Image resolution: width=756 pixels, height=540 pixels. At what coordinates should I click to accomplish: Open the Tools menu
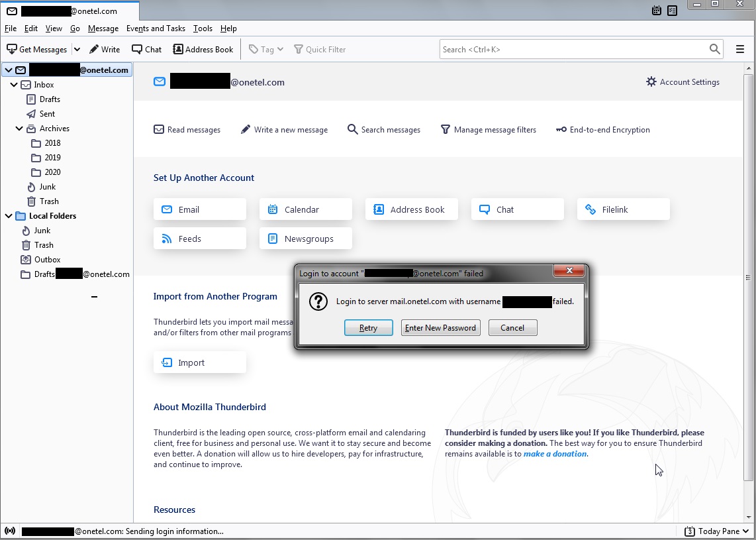203,28
